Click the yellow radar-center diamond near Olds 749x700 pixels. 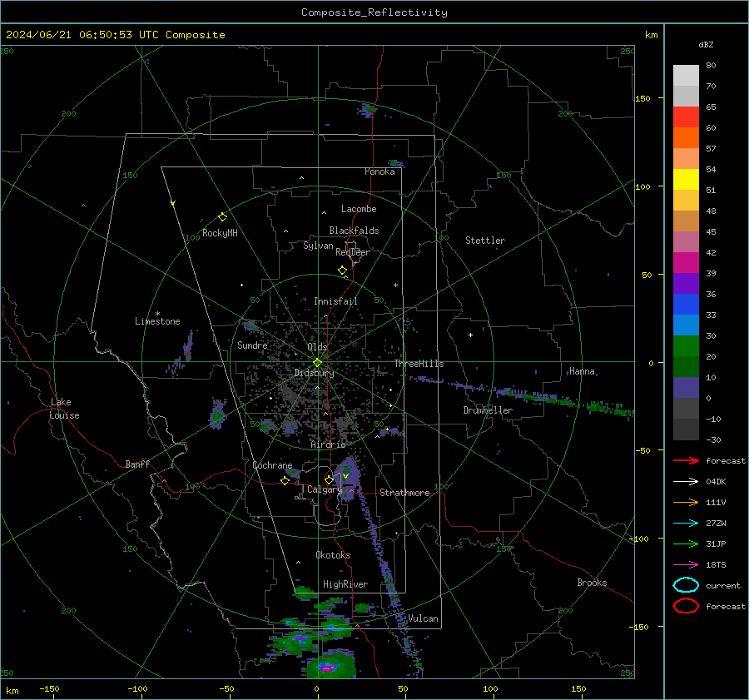(x=317, y=363)
